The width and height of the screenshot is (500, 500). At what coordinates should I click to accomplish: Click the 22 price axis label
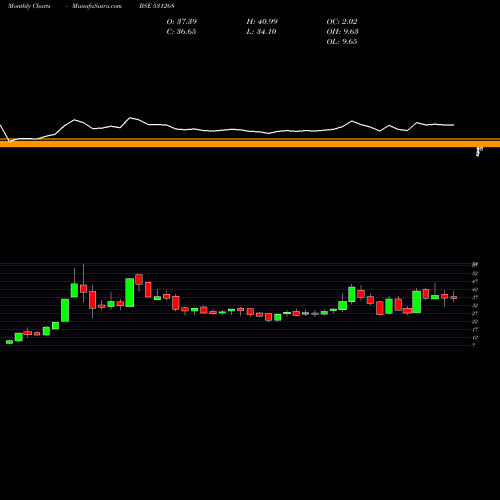click(x=475, y=321)
